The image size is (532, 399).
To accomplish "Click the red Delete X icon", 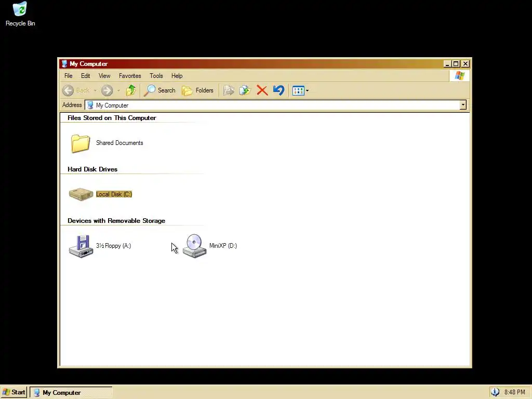I will [262, 90].
